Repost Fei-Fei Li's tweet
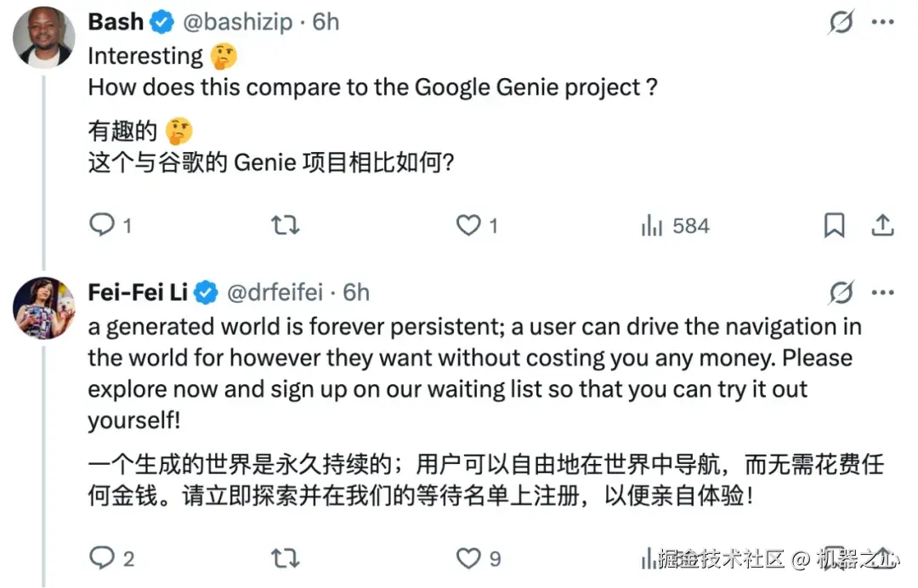The image size is (918, 588). [285, 558]
